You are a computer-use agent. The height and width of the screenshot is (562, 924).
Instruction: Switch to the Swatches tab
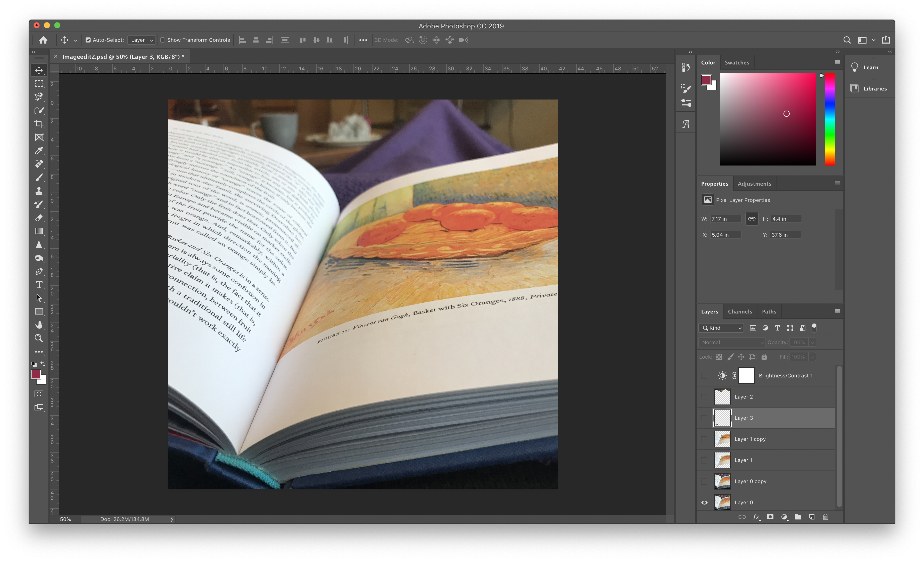pos(737,63)
